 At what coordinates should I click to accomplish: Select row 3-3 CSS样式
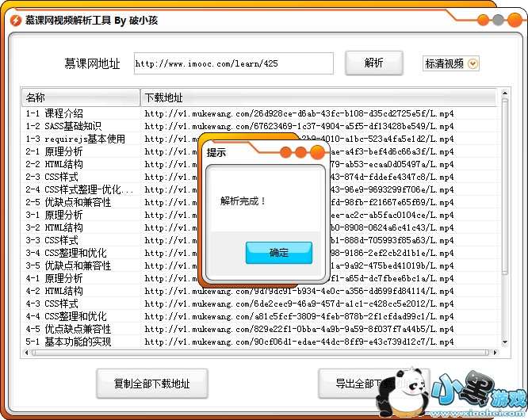259,240
